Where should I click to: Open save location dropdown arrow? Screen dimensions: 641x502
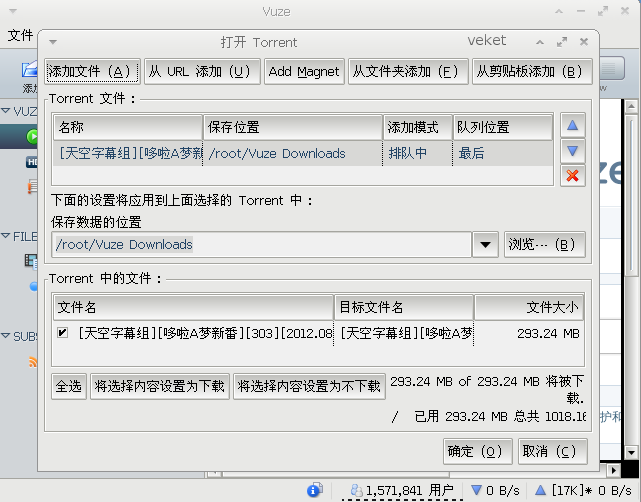[485, 244]
